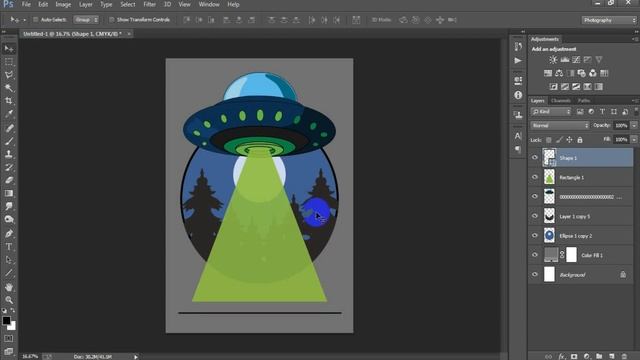This screenshot has width=640, height=360.
Task: Select the Line shape tool
Action: pyautogui.click(x=9, y=273)
